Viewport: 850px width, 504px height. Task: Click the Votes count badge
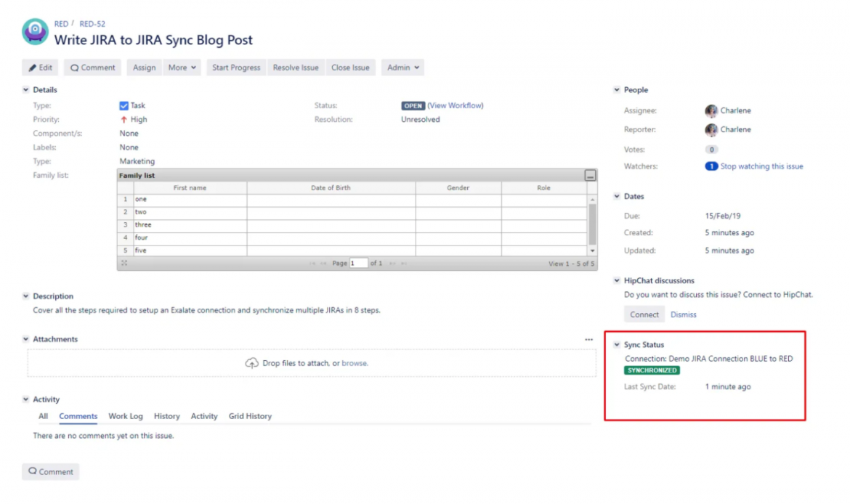711,150
